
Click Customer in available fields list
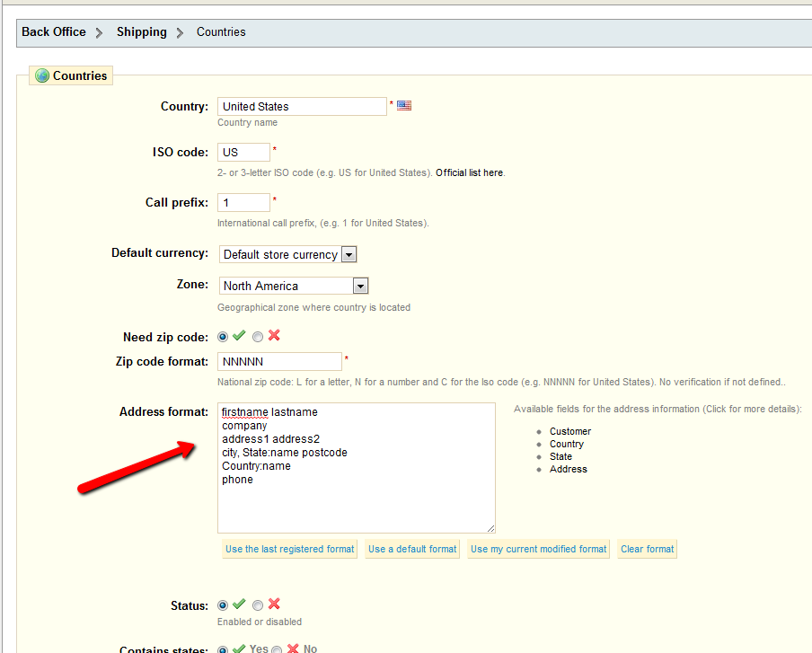(x=570, y=431)
